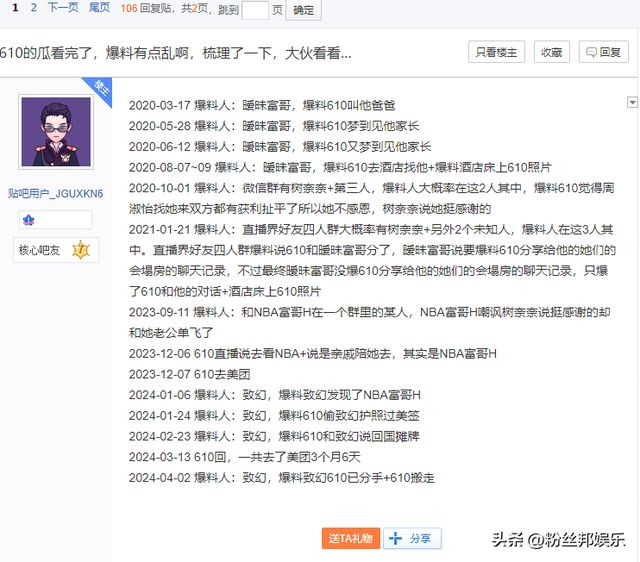Click the line dated 2024-02-23

click(274, 436)
